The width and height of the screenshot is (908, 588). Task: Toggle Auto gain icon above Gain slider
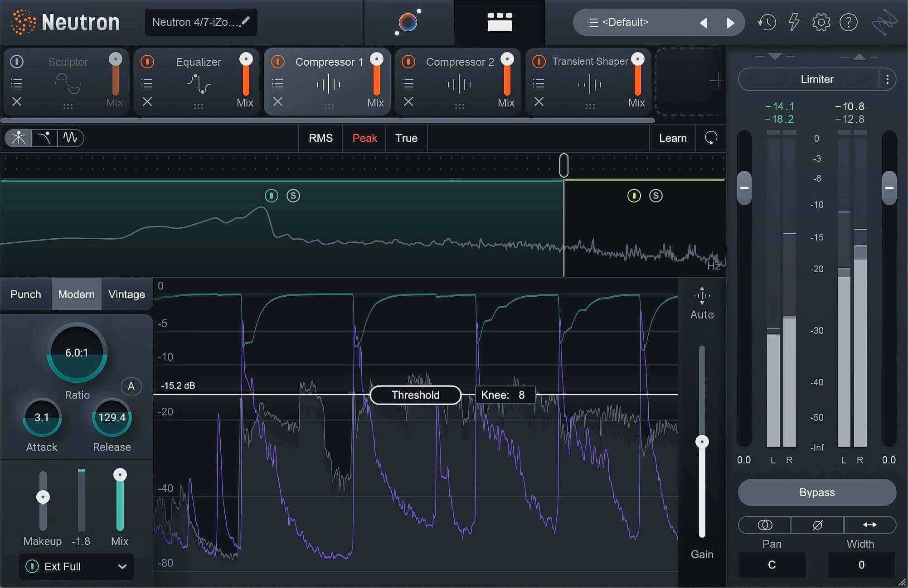(702, 296)
